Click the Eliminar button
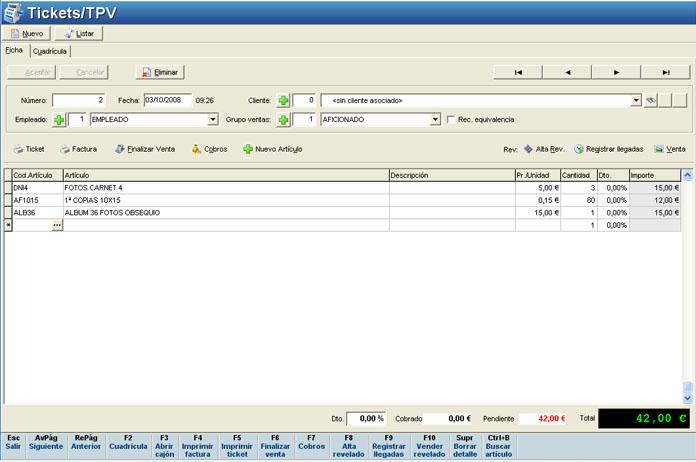 coord(160,72)
